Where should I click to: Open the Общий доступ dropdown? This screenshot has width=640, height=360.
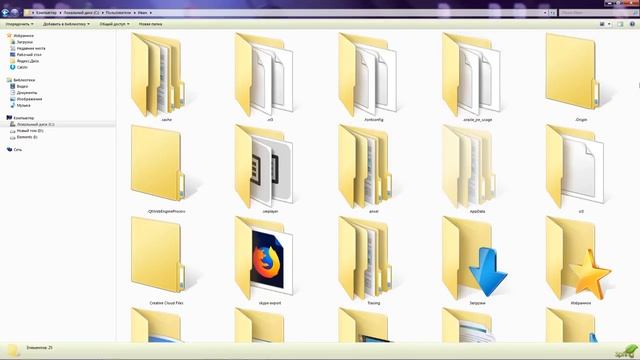coord(114,24)
